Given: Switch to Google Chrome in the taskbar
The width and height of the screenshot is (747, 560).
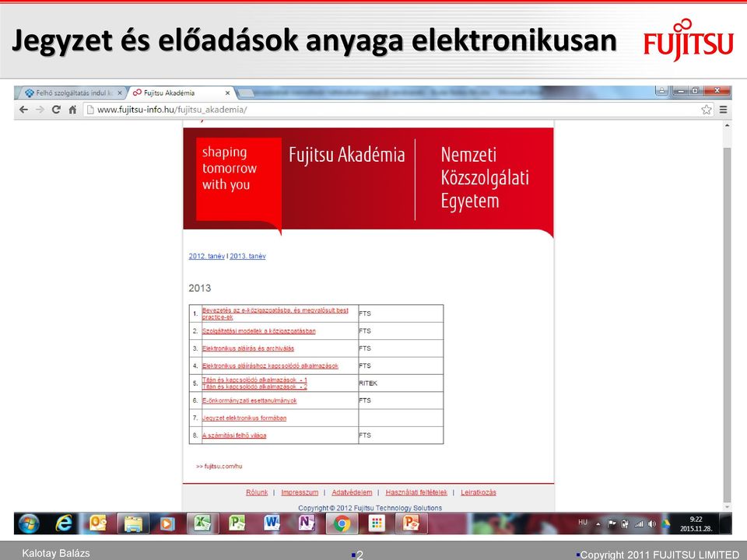Looking at the screenshot, I should pos(342,523).
